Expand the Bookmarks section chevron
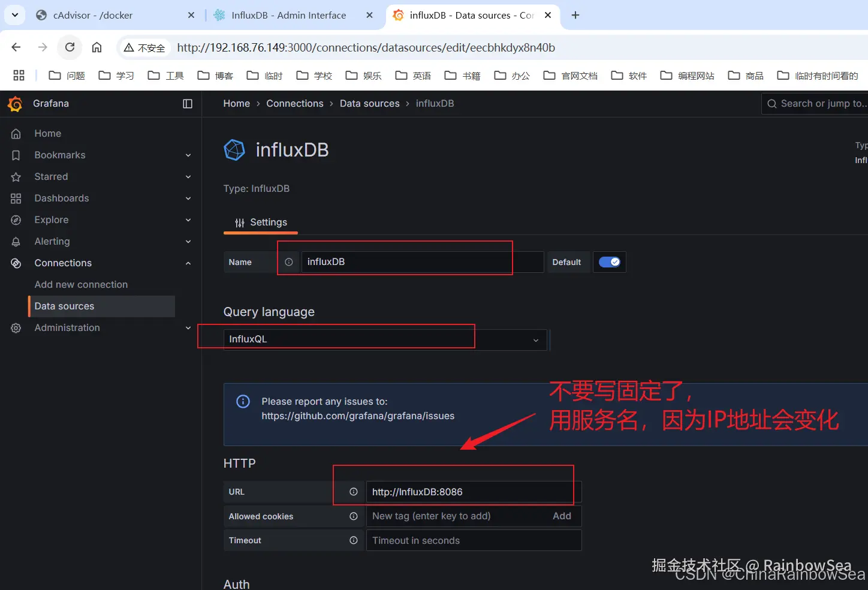This screenshot has height=590, width=868. click(188, 155)
